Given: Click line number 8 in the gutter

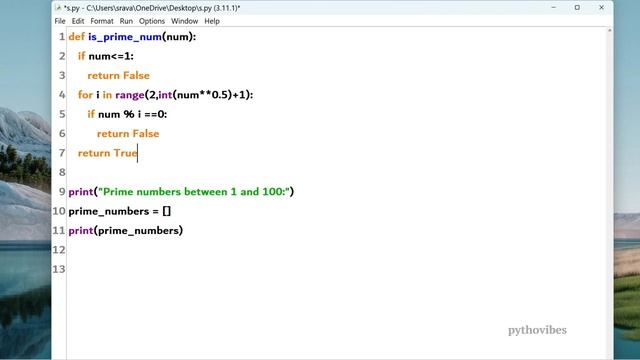Looking at the screenshot, I should pyautogui.click(x=62, y=172).
